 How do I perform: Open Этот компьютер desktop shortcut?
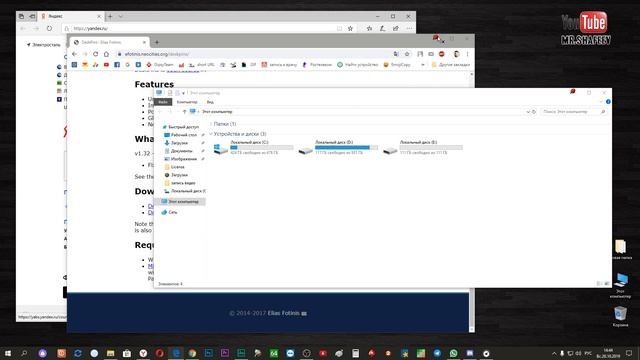click(620, 285)
